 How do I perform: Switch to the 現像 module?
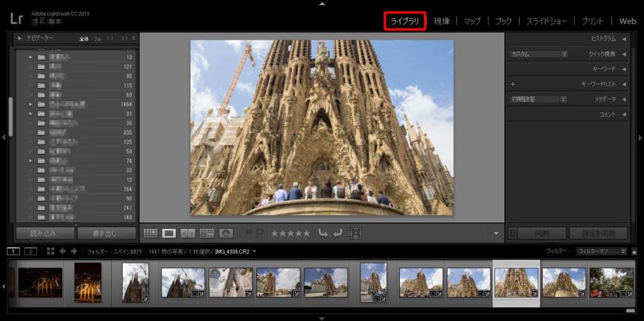[x=441, y=21]
